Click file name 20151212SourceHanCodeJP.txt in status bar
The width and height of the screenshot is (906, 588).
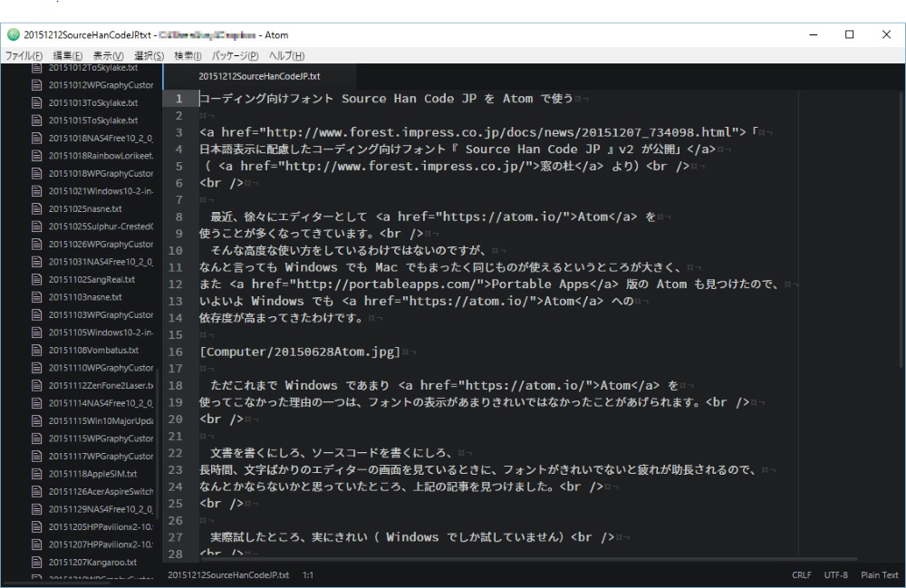tap(228, 574)
